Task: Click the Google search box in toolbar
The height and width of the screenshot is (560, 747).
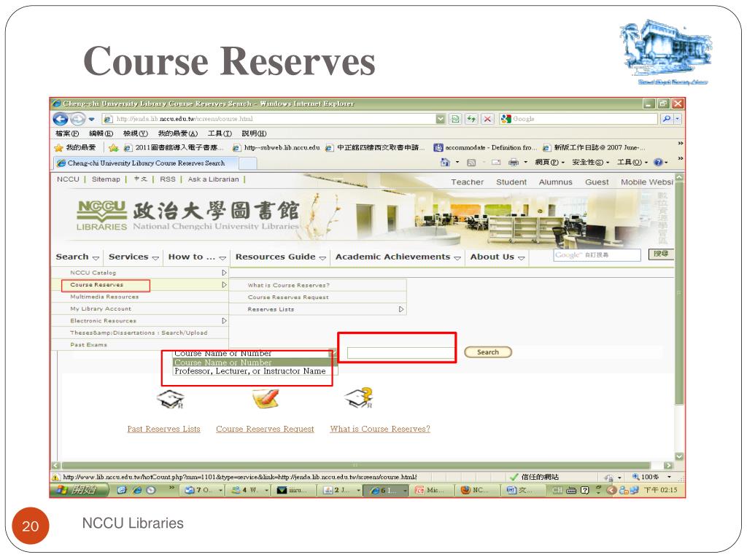Action: coord(578,119)
